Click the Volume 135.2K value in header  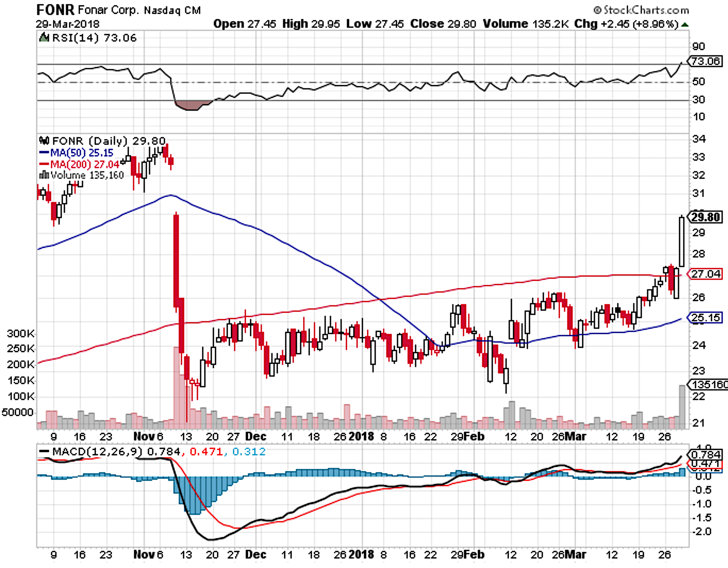coord(526,24)
